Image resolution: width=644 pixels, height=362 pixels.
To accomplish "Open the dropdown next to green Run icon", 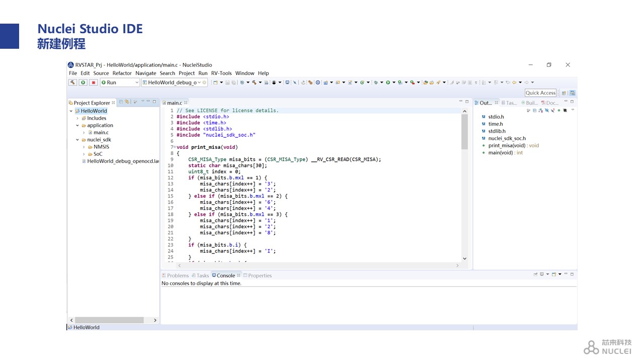I will point(394,82).
